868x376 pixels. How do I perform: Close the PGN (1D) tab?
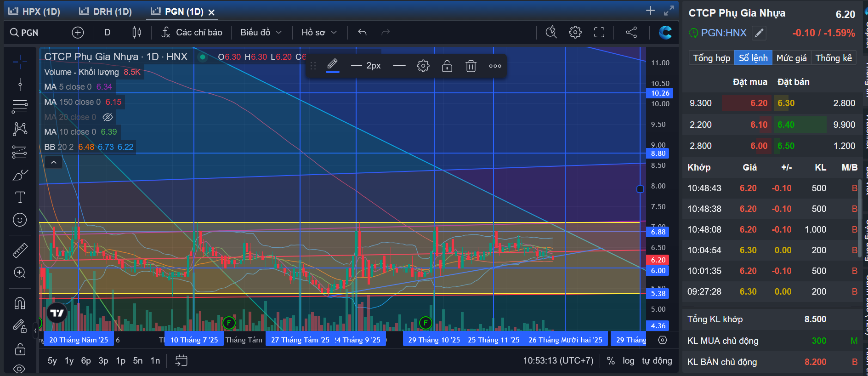pos(211,12)
